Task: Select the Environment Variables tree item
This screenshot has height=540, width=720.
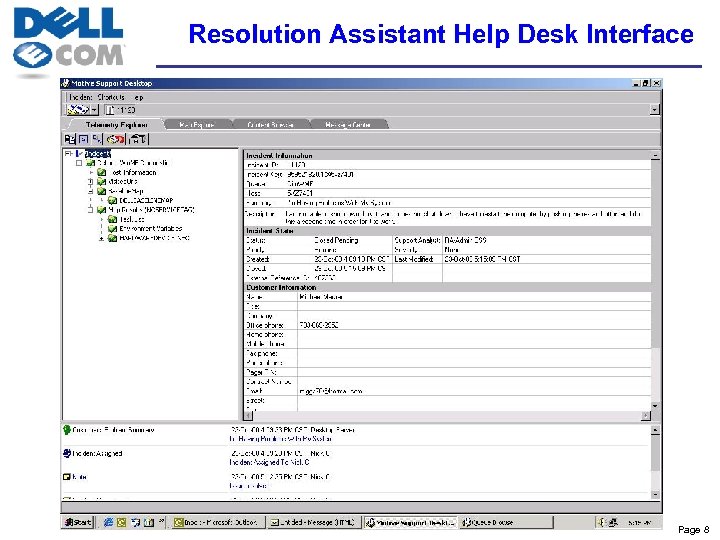Action: tap(151, 229)
